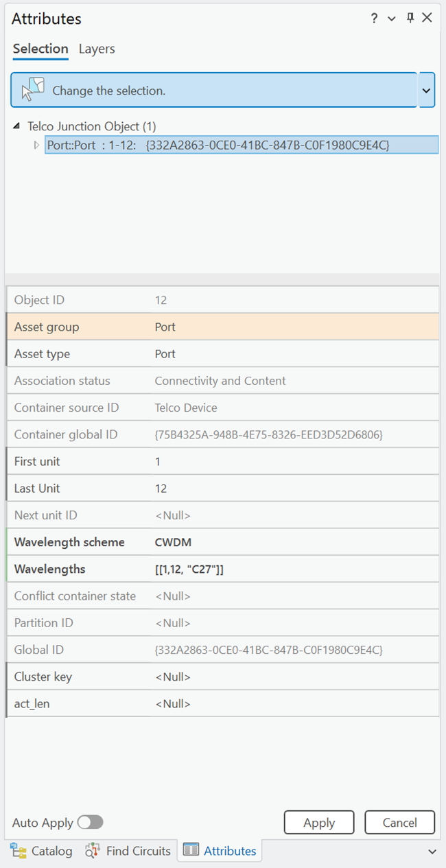Click the Apply button
446x868 pixels.
[x=319, y=822]
